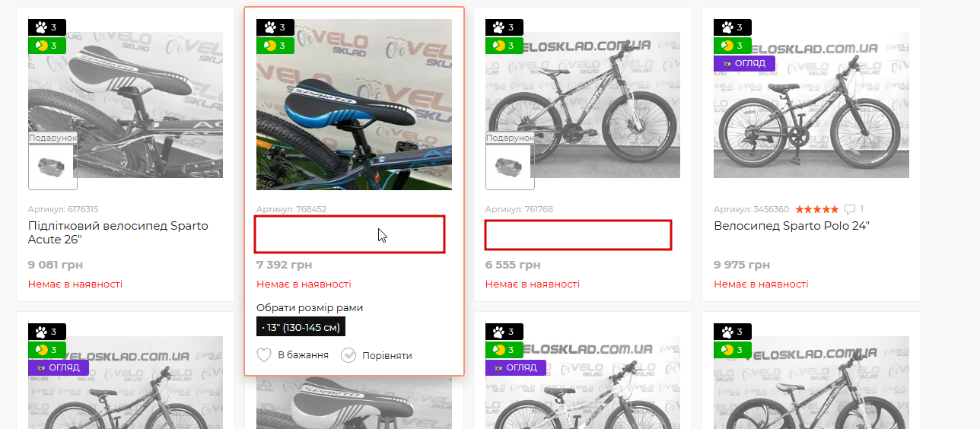Click paw badge on blue saddle product
The width and height of the screenshot is (980, 429).
(x=275, y=27)
